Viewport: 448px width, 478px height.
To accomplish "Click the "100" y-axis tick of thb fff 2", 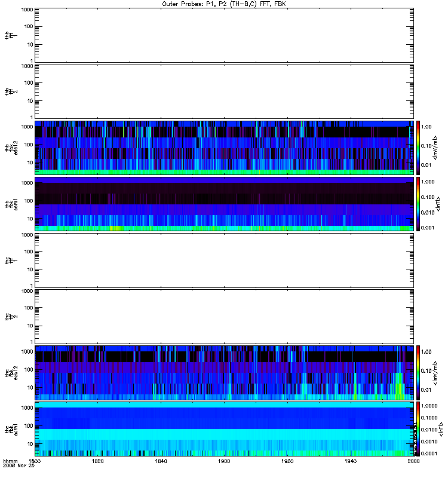I will [29, 83].
